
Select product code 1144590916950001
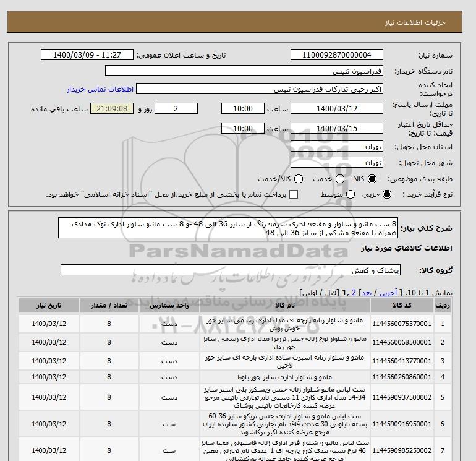(x=402, y=424)
